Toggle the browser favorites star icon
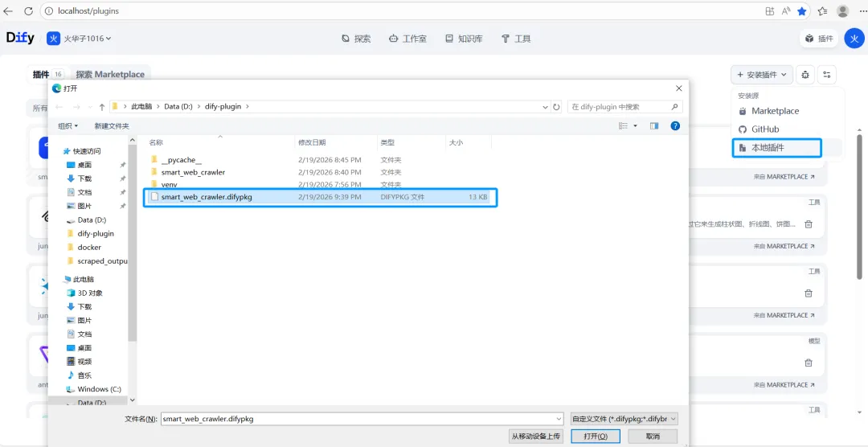868x447 pixels. click(x=801, y=10)
